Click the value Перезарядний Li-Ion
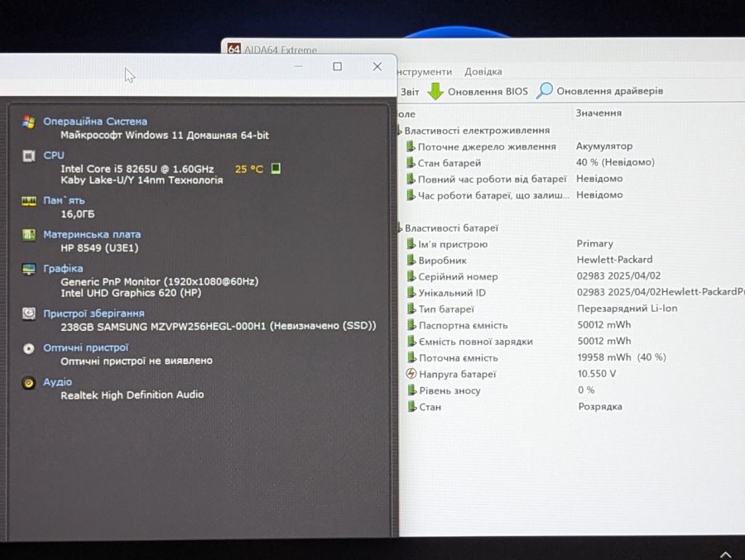 627,309
